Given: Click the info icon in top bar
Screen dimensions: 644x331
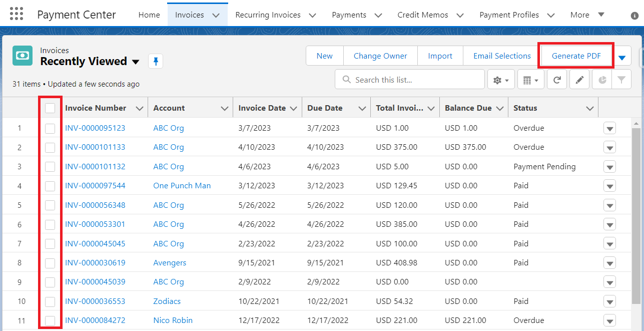Looking at the screenshot, I should point(634,16).
